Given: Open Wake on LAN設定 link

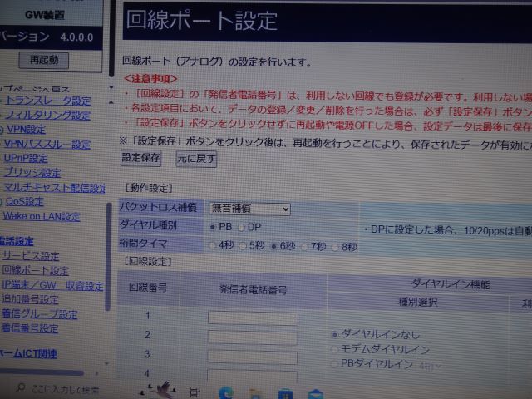Looking at the screenshot, I should pyautogui.click(x=42, y=216).
